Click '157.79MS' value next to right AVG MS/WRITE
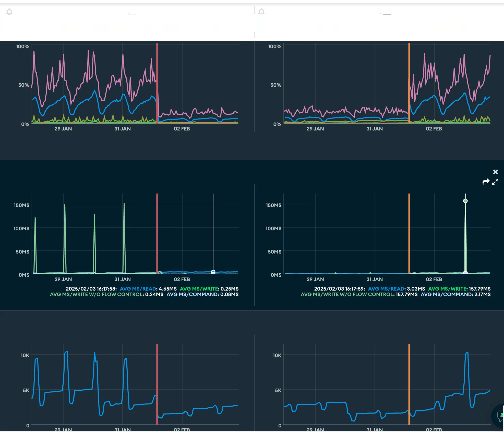Viewport: 504px width, 432px height. 480,289
